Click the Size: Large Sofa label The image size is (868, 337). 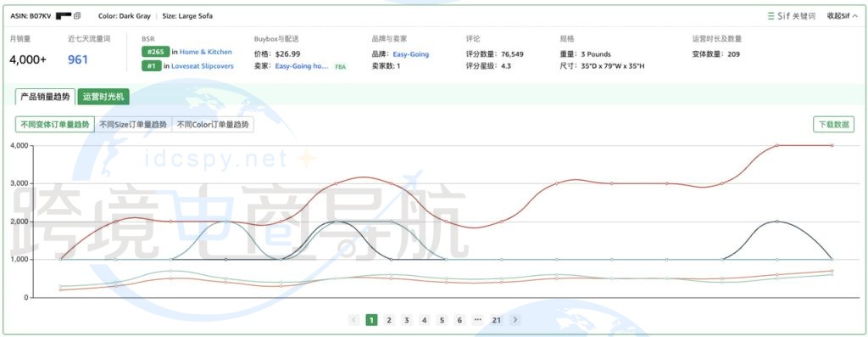pos(187,16)
